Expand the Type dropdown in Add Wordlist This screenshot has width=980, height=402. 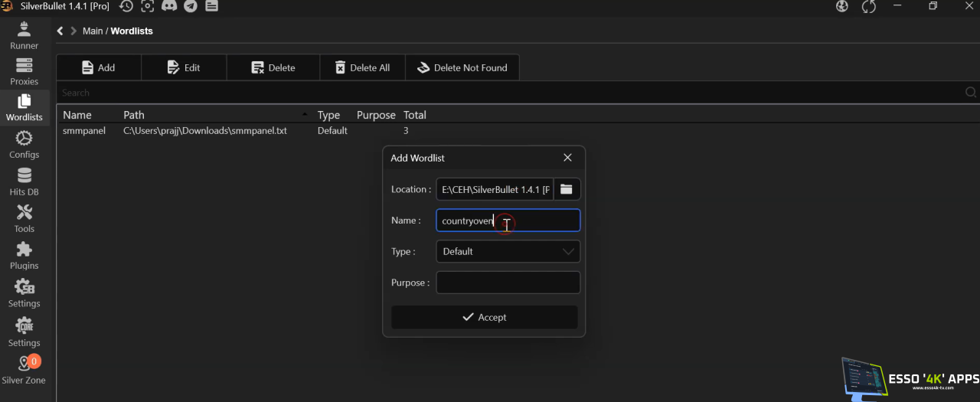(x=508, y=251)
